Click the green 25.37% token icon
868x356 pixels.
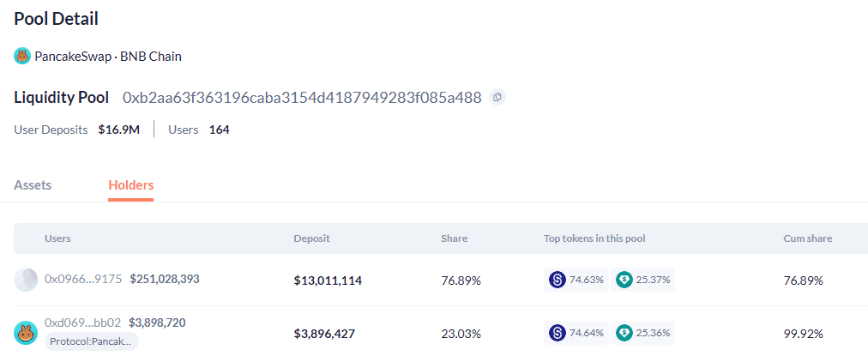pos(624,280)
